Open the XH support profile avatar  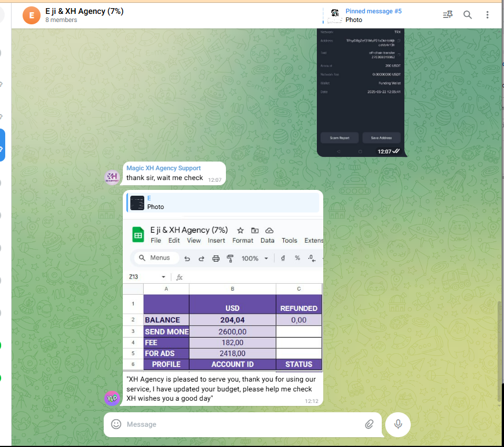click(x=112, y=177)
